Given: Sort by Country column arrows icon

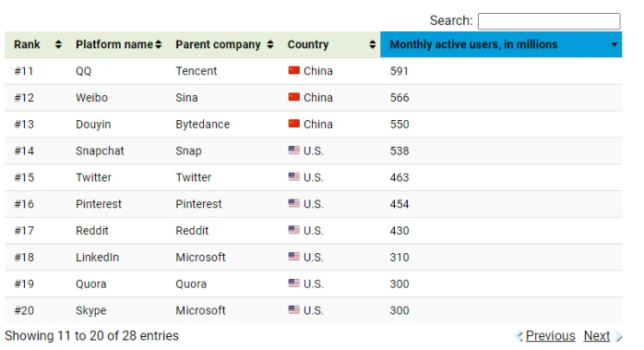Looking at the screenshot, I should coord(373,44).
